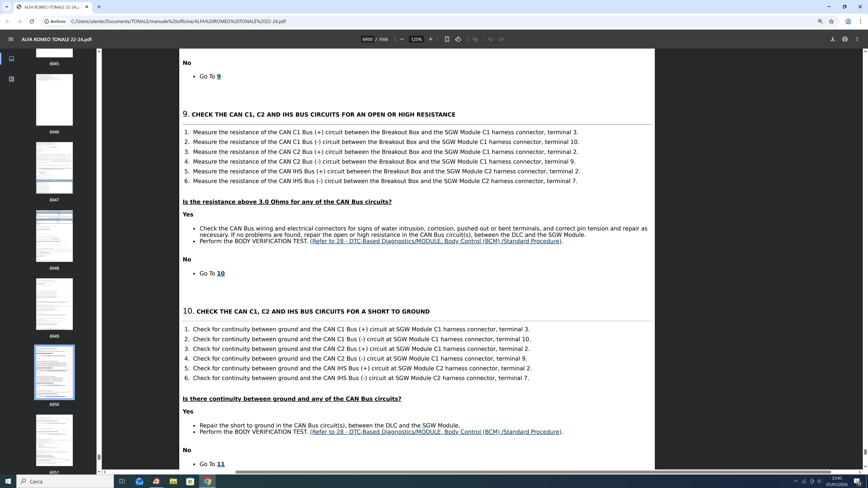Toggle the PDF sidebar menu button
This screenshot has height=488, width=868.
coord(11,39)
